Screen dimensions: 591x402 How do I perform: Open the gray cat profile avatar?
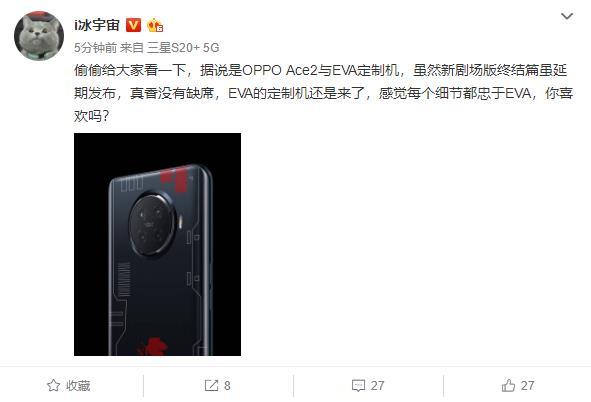[39, 35]
